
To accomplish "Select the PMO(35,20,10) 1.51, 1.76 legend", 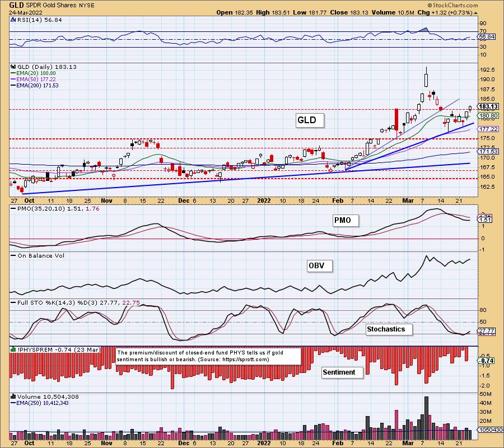I will click(x=55, y=208).
